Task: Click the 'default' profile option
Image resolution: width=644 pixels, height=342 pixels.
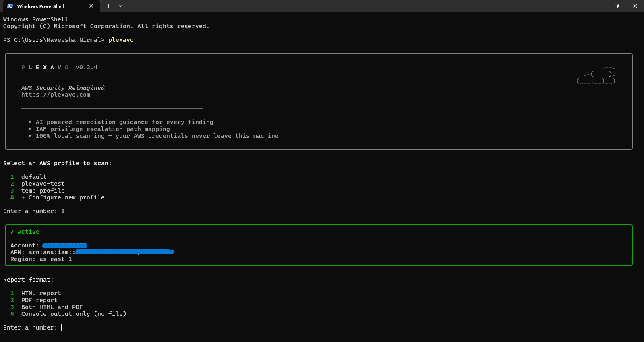Action: (x=34, y=177)
